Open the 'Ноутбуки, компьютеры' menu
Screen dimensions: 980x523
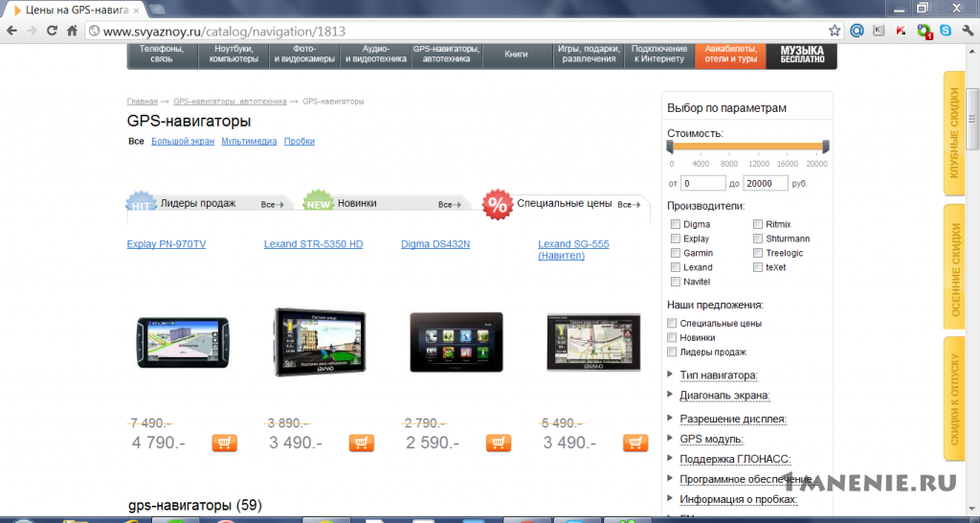234,54
